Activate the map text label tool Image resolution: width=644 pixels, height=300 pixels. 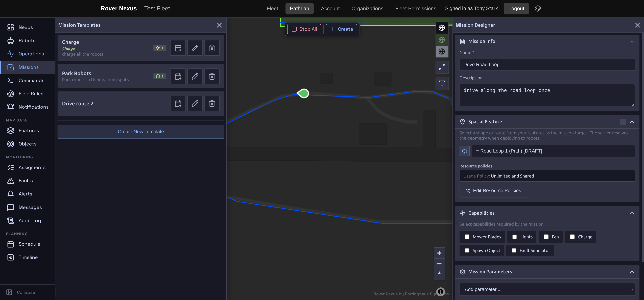(x=442, y=84)
